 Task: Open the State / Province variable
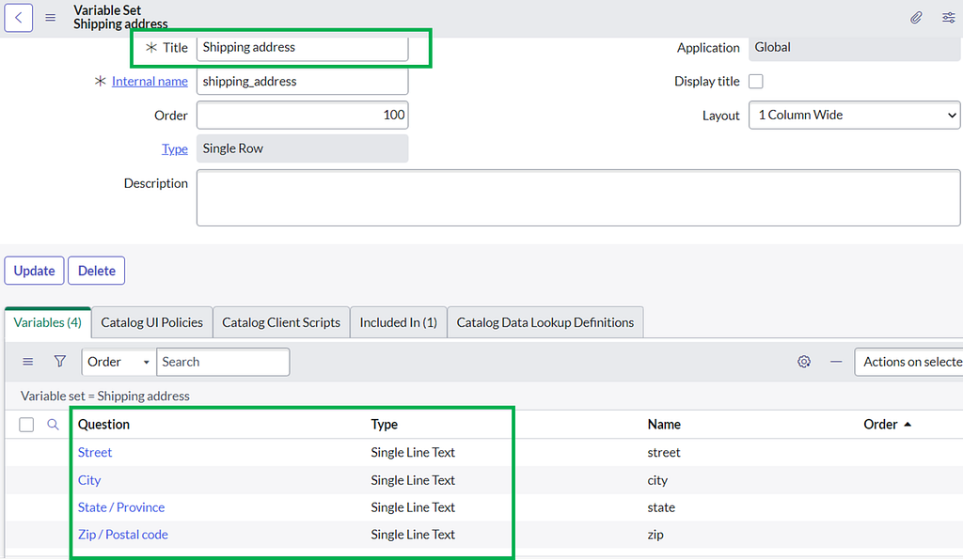(x=121, y=507)
